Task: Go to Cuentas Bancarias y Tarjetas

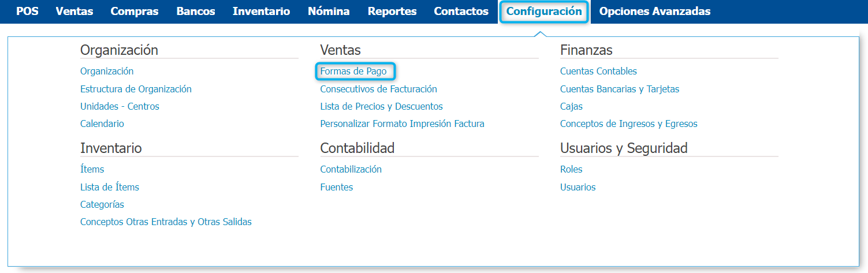Action: [x=620, y=89]
